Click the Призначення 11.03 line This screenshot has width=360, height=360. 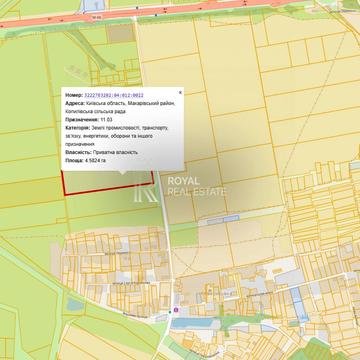coord(89,120)
